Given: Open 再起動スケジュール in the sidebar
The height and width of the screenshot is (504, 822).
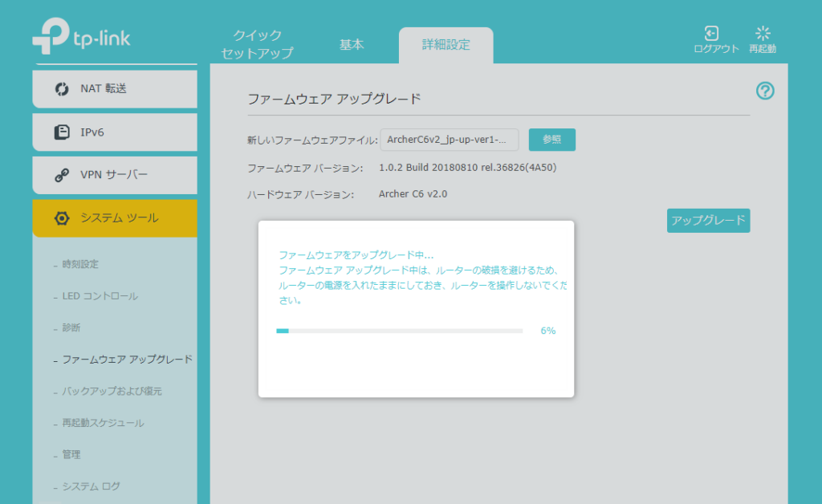Looking at the screenshot, I should coord(103,423).
